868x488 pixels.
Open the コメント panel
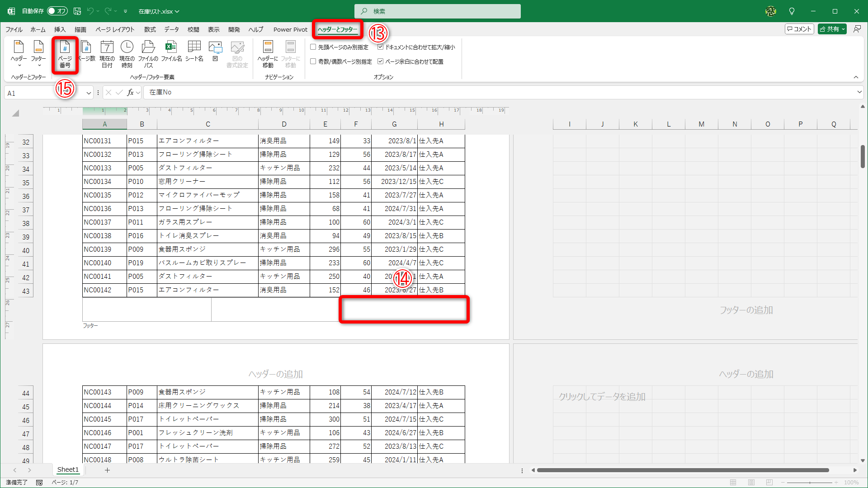pyautogui.click(x=799, y=28)
